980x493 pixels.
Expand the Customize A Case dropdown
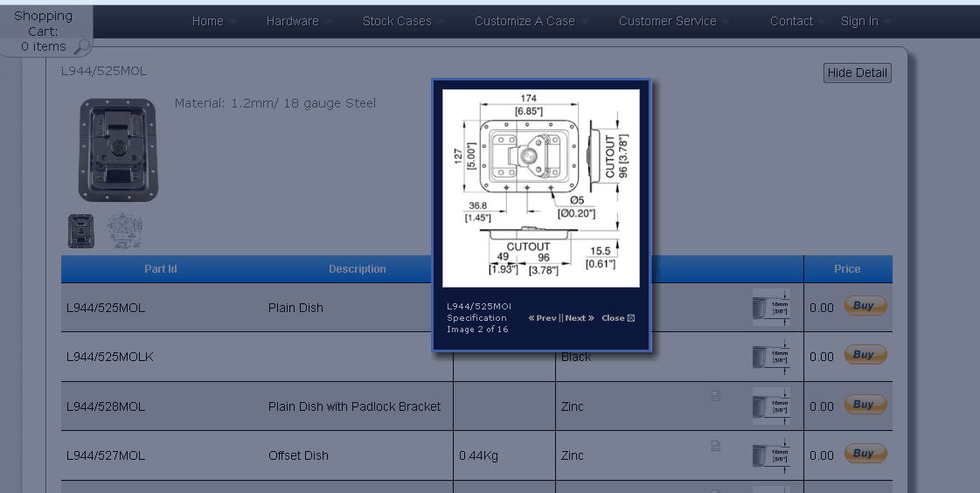(x=525, y=22)
